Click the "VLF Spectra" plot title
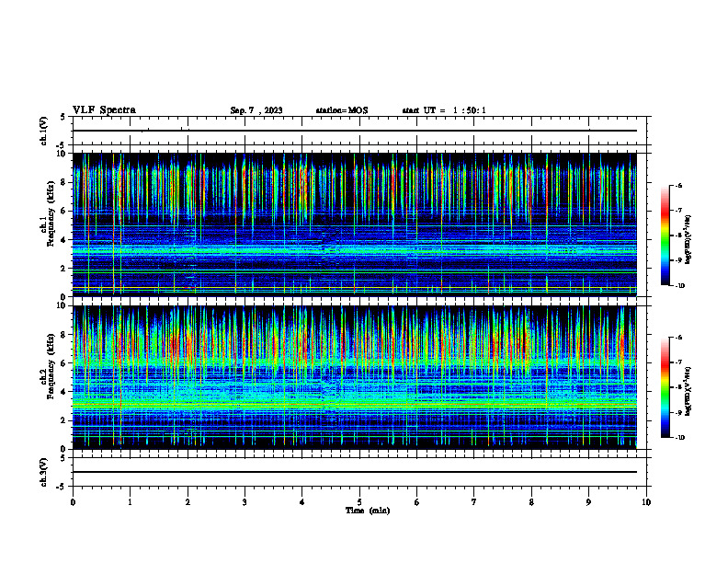This screenshot has width=728, height=563. click(x=104, y=110)
